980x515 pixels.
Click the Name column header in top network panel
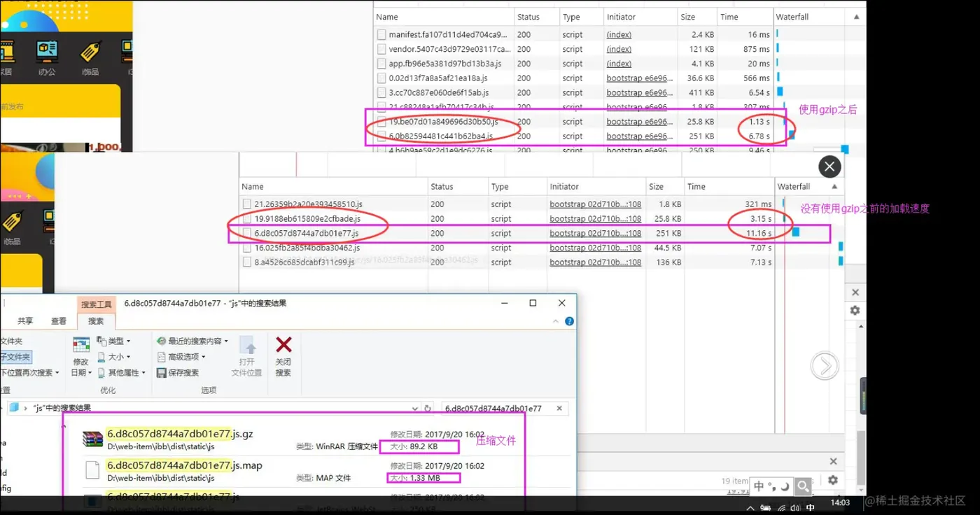click(x=442, y=17)
